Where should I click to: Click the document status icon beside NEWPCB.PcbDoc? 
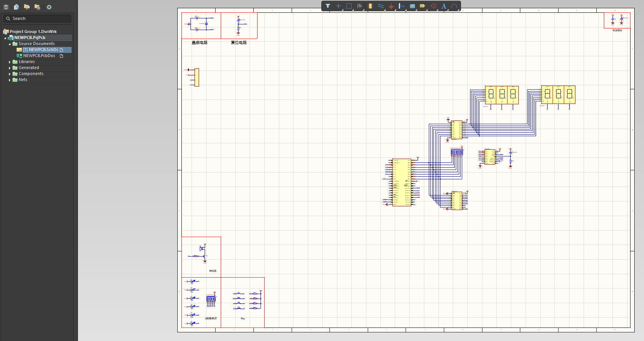(x=61, y=56)
